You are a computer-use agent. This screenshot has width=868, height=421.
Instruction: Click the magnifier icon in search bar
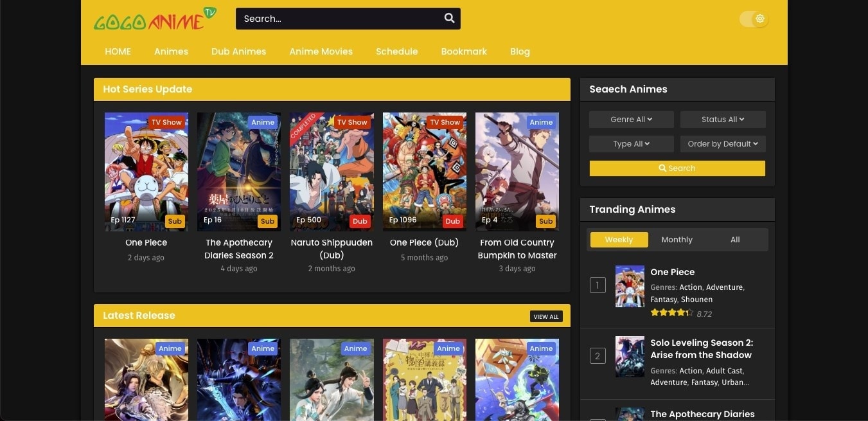click(449, 18)
